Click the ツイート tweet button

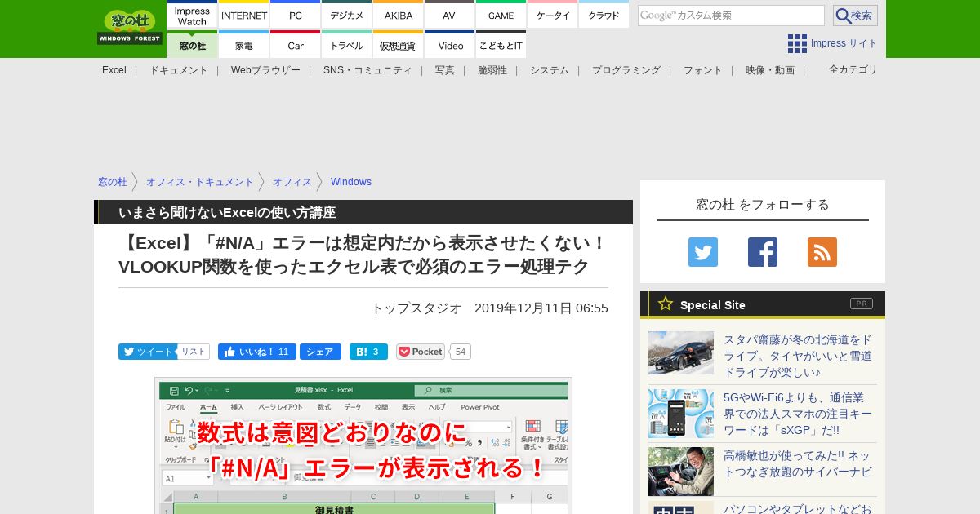pyautogui.click(x=148, y=352)
